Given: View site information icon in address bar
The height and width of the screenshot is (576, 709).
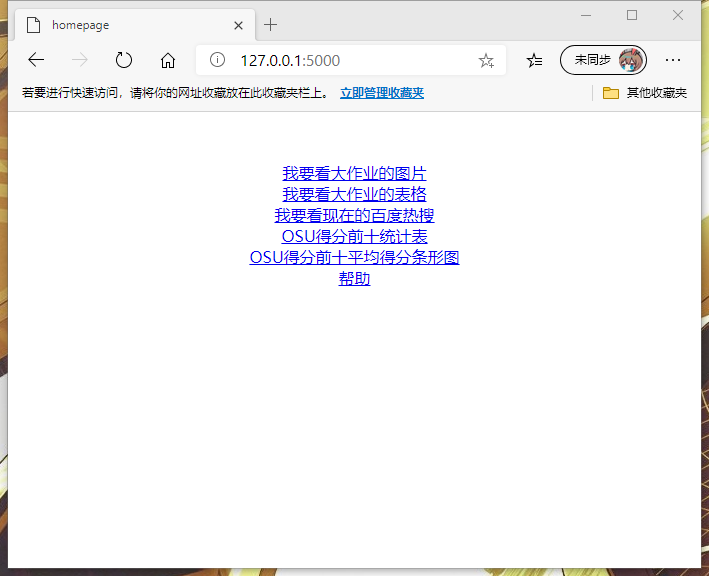Looking at the screenshot, I should click(217, 60).
